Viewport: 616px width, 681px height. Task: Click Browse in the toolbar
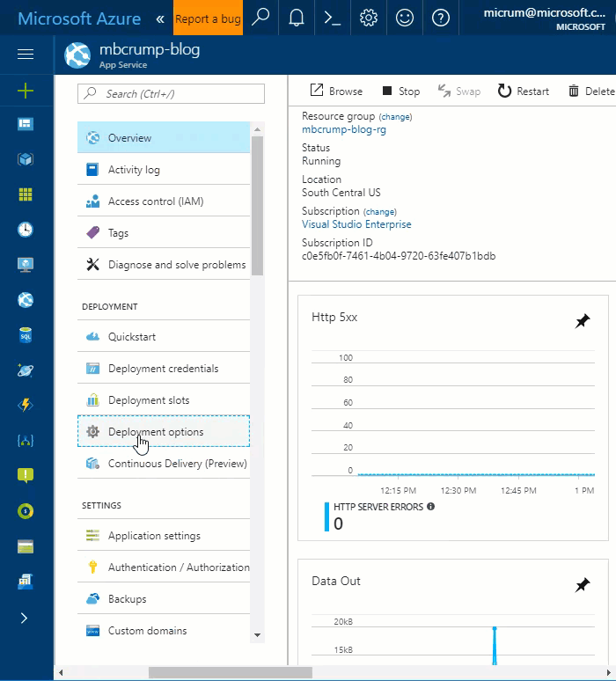pyautogui.click(x=336, y=92)
